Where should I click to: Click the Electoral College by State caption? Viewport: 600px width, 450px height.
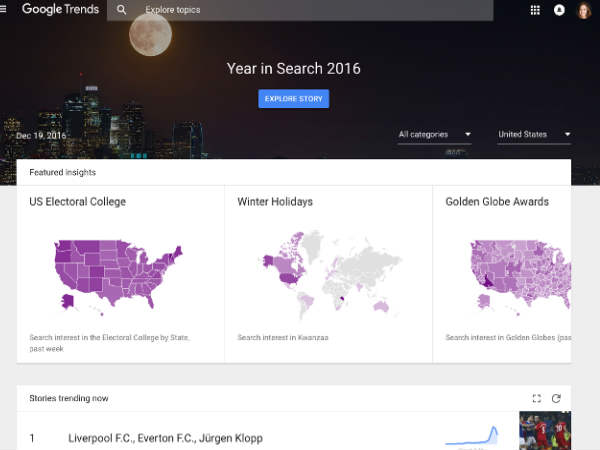tap(110, 343)
